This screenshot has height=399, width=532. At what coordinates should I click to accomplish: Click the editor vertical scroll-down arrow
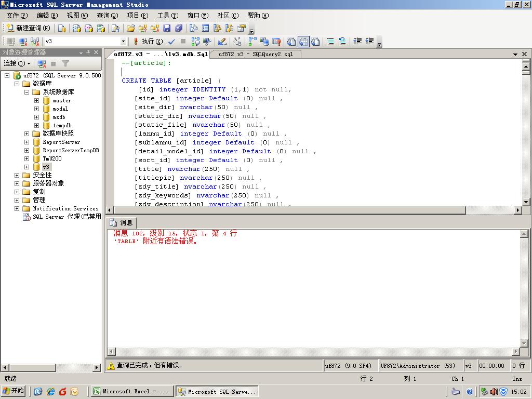pos(526,202)
